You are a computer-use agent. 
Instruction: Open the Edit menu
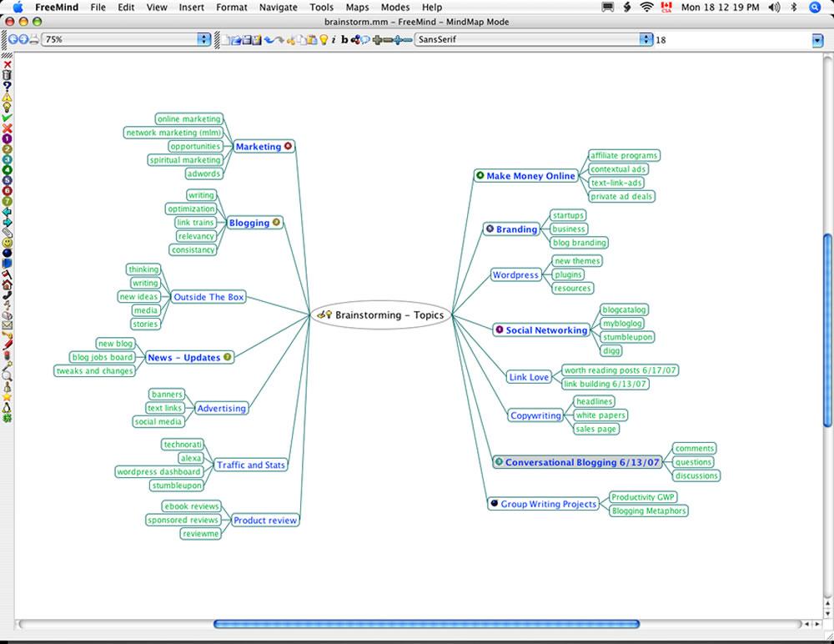pos(126,8)
